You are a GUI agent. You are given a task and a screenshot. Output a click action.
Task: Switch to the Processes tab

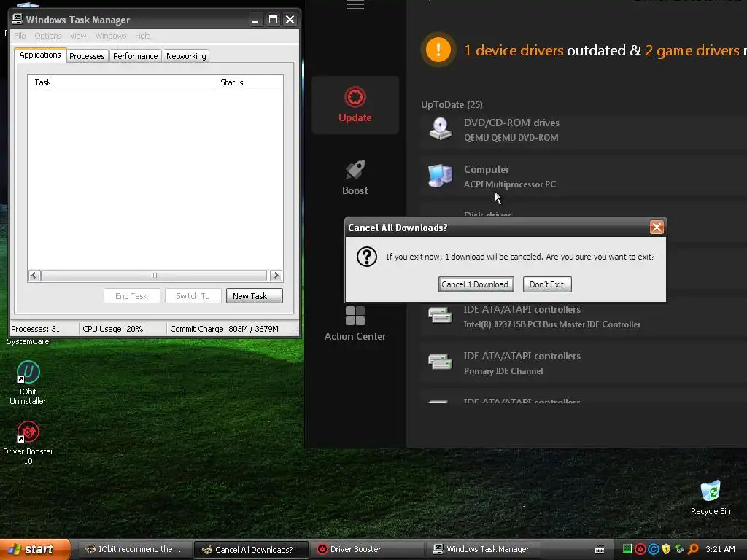(x=87, y=56)
